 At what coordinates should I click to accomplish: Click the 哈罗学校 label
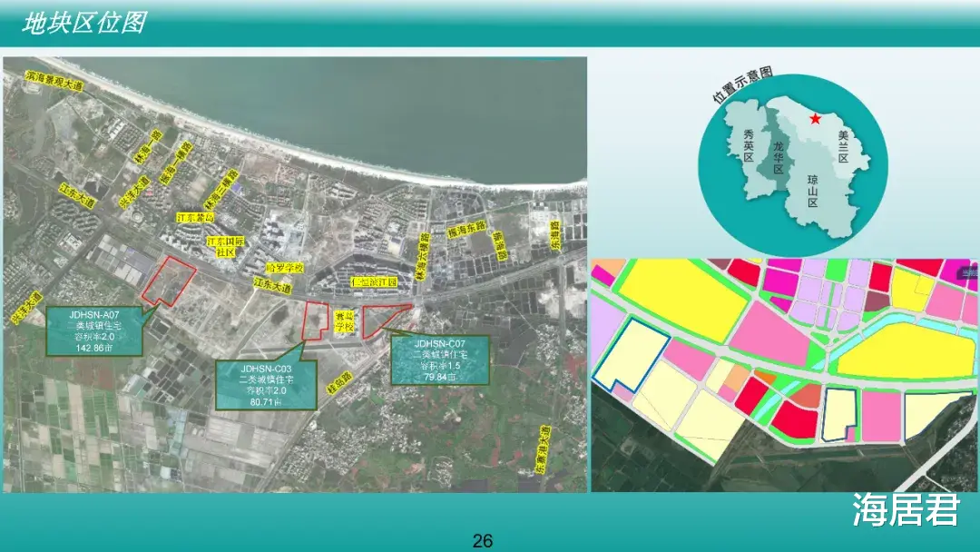(x=285, y=268)
